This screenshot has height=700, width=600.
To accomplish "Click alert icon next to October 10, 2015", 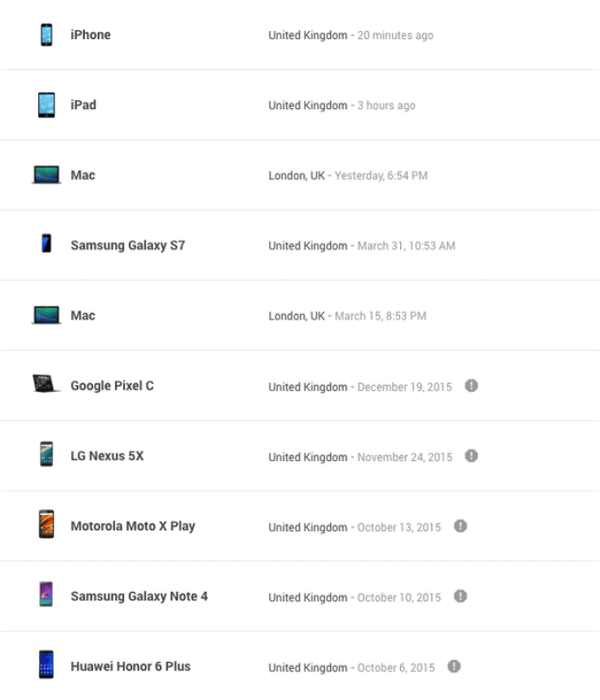I will pos(461,596).
